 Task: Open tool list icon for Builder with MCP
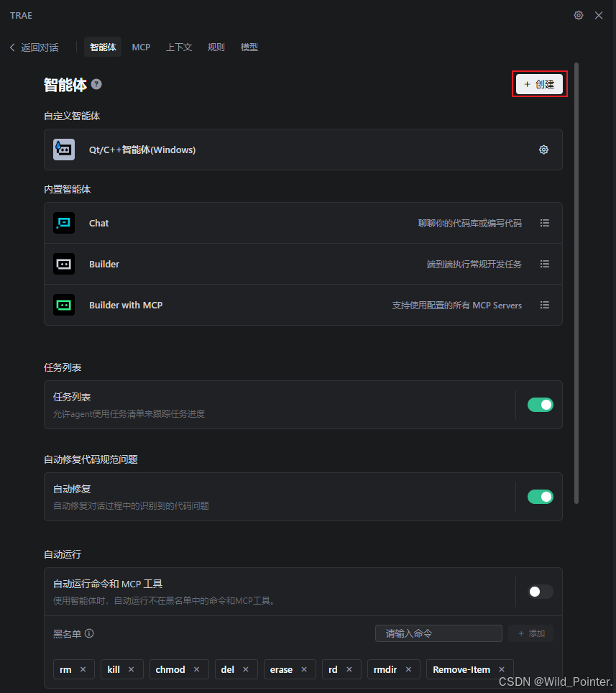coord(544,305)
